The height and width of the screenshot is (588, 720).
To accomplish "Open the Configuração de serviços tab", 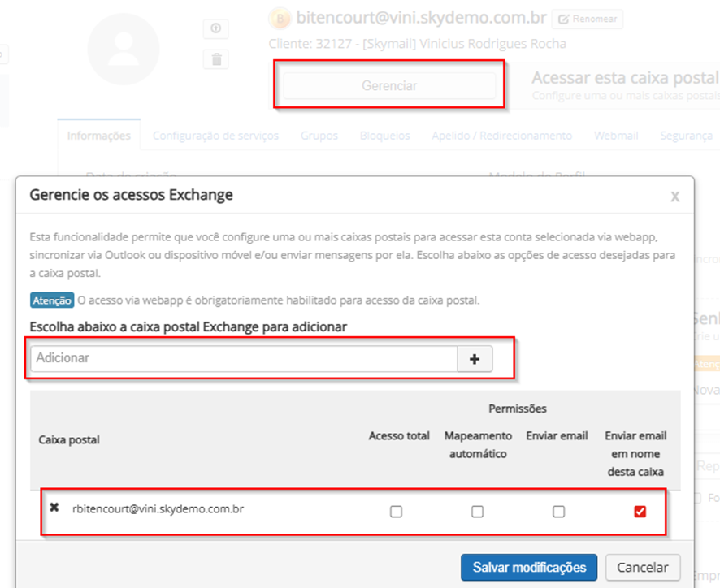I will tap(215, 136).
